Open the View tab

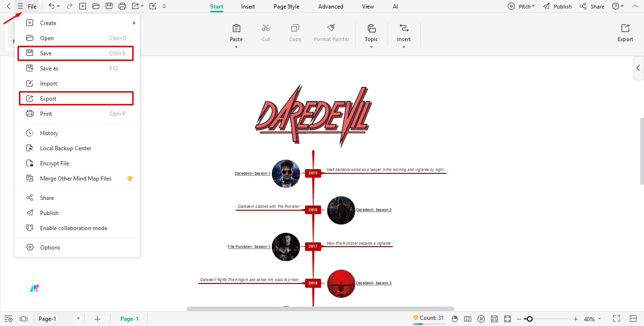[x=368, y=7]
